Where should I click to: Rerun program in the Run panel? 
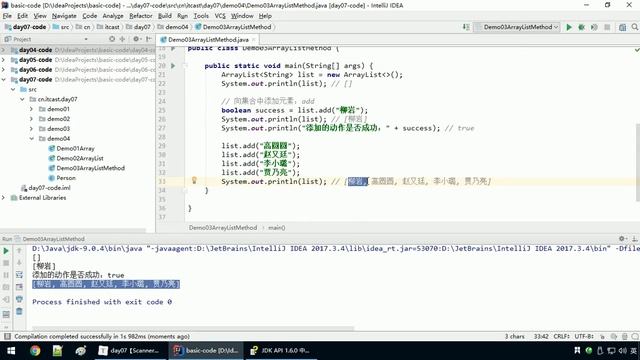[6, 251]
